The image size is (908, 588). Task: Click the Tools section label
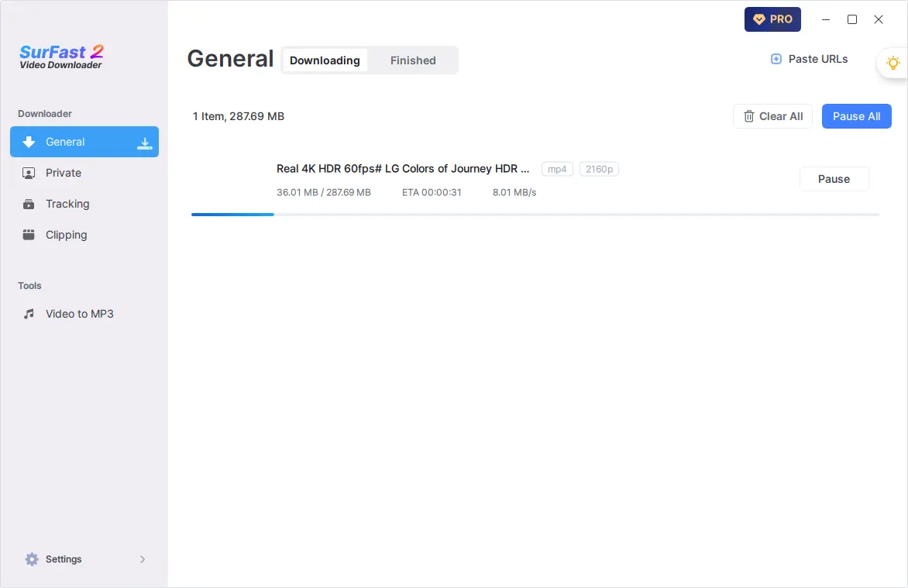pos(29,286)
